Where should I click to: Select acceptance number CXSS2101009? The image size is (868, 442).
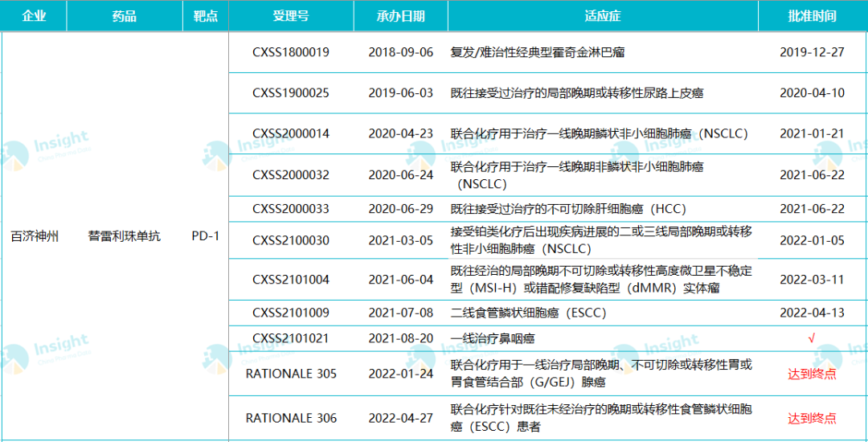click(x=291, y=313)
